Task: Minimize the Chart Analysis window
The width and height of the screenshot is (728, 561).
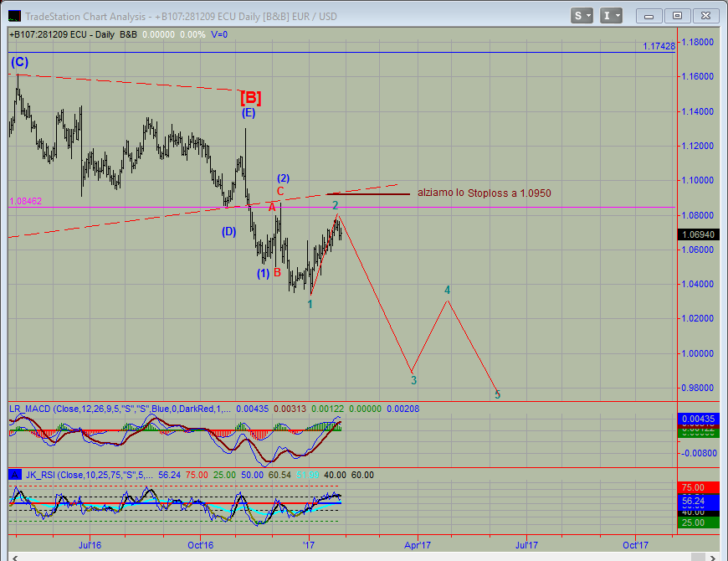Action: pos(649,16)
